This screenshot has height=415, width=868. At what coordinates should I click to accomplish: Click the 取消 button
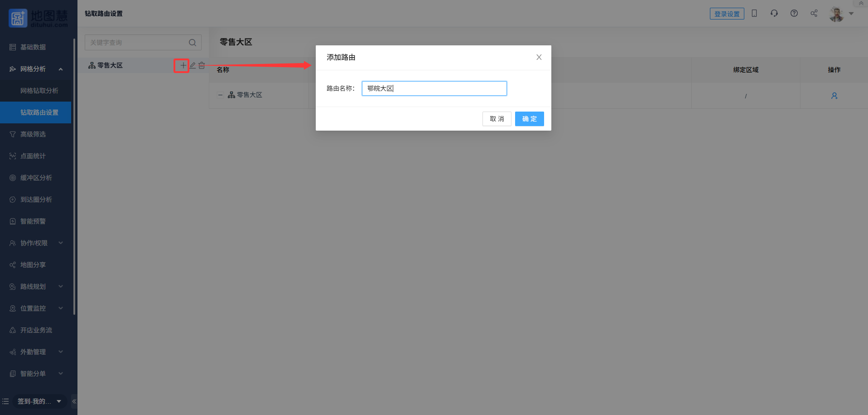point(497,119)
